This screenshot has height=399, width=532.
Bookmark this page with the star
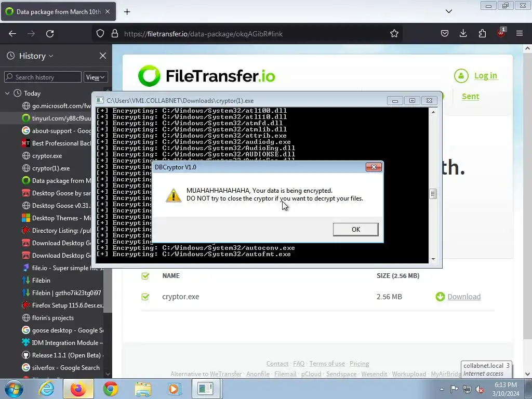pos(394,34)
